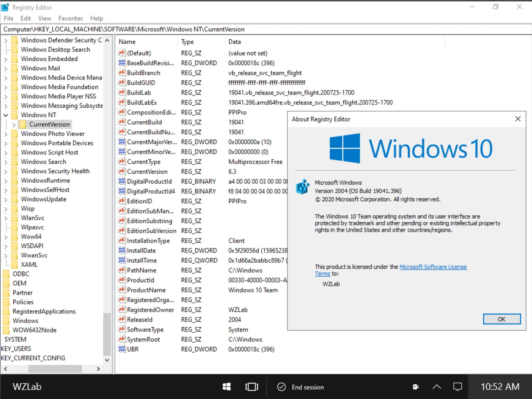This screenshot has width=532, height=399.
Task: Click the Windows NT folder icon
Action: [x=15, y=115]
